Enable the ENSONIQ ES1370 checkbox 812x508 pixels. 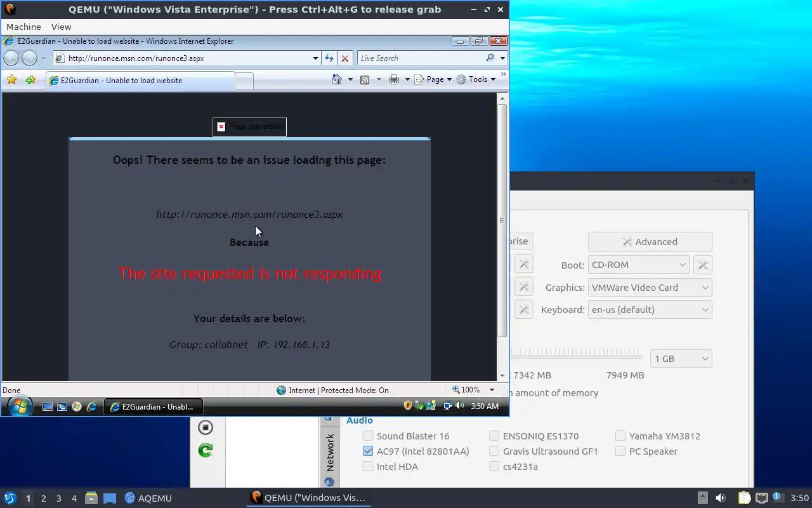tap(494, 436)
